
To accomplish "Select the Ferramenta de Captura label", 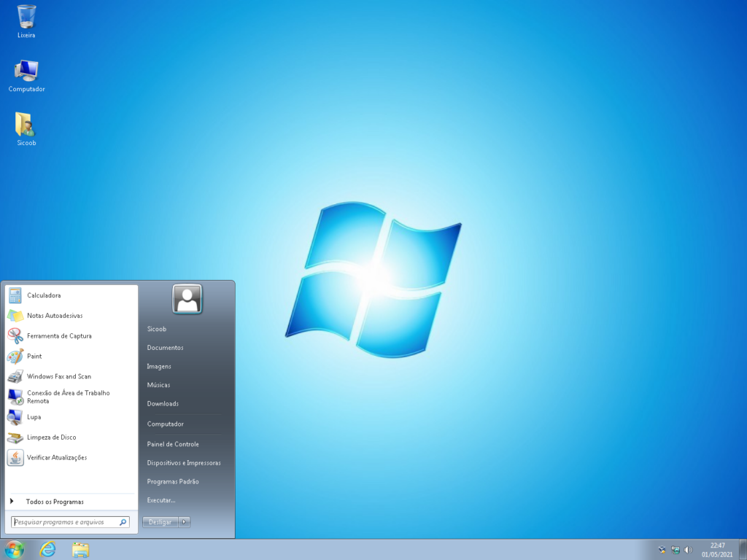I will click(x=60, y=335).
